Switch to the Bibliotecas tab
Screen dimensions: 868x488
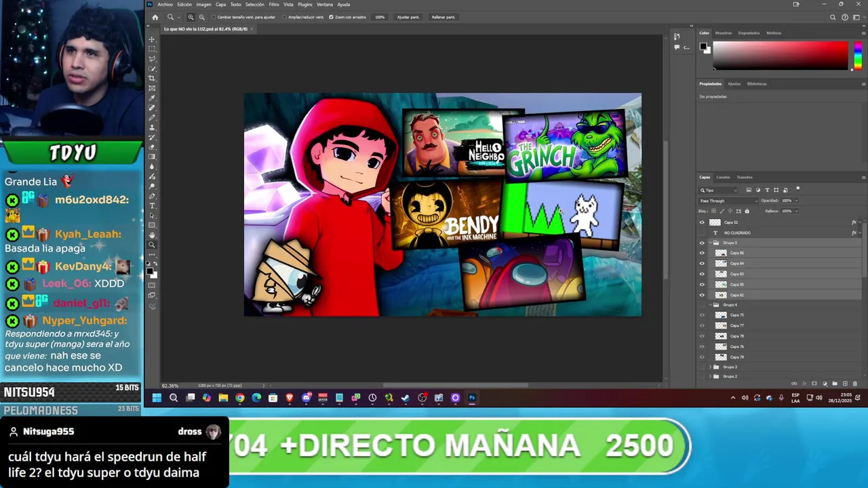757,84
